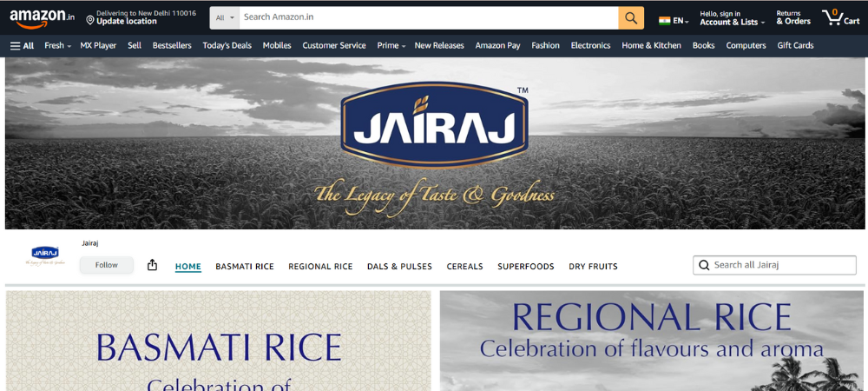Screen dimensions: 868x391
Task: Click the orange search magnifier button
Action: pos(631,17)
